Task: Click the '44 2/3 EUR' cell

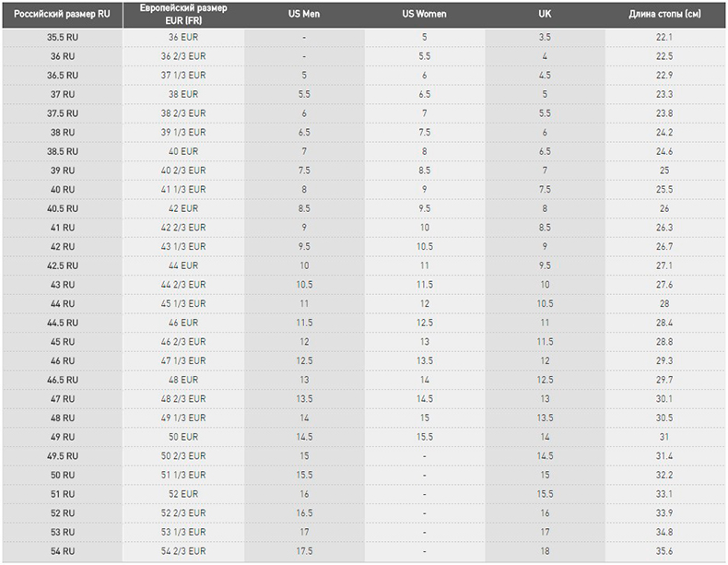Action: click(x=183, y=285)
